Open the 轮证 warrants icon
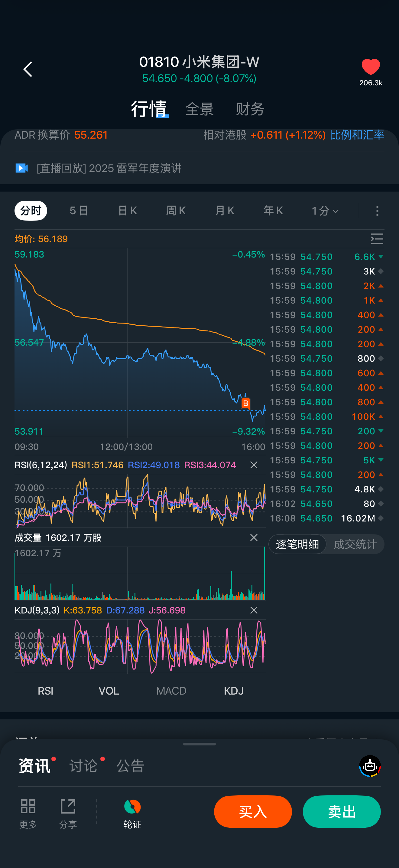Screen dimensions: 399x868 [132, 814]
